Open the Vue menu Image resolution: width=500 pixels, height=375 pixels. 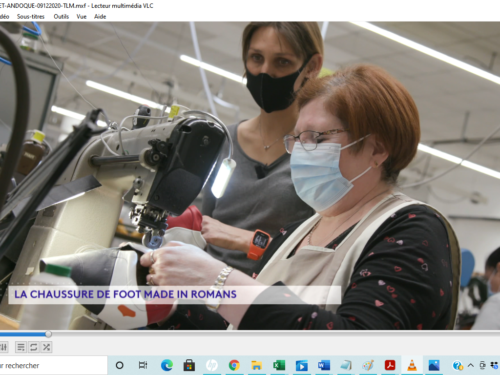pyautogui.click(x=81, y=16)
